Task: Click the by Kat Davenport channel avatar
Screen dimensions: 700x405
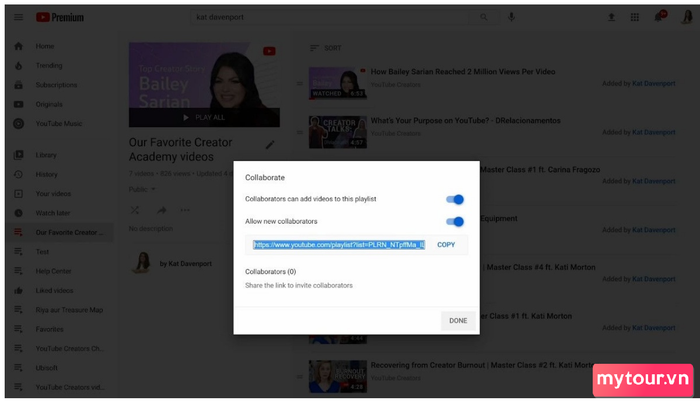Action: [142, 263]
